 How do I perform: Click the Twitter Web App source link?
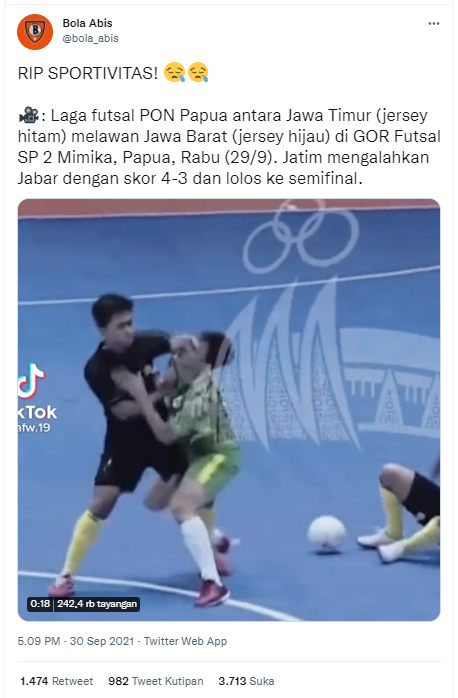click(x=185, y=641)
